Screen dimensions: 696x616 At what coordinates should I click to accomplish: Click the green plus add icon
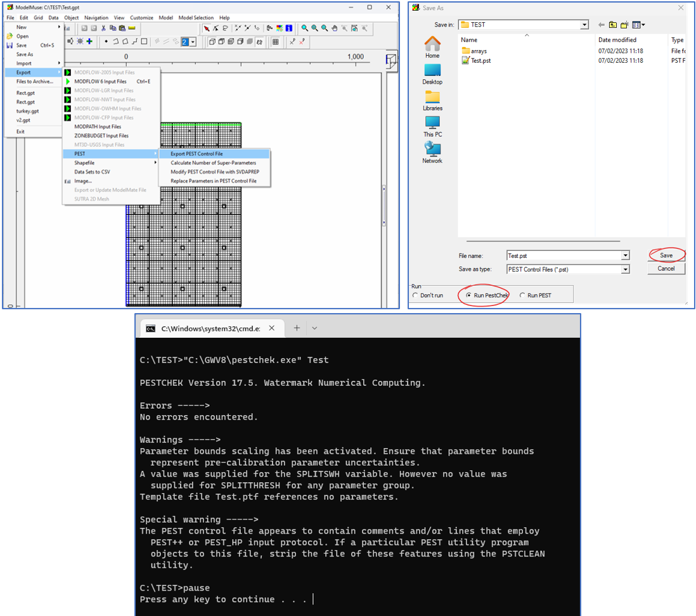coord(89,42)
